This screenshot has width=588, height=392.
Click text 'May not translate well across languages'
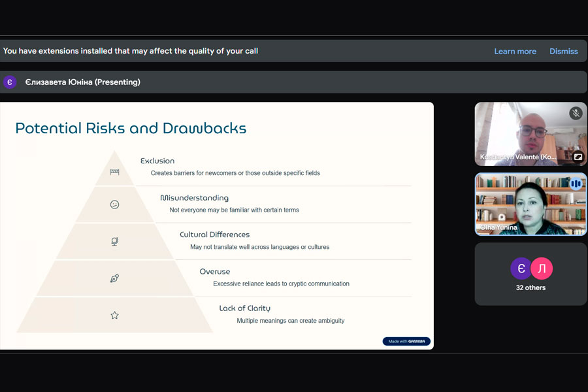(x=244, y=247)
